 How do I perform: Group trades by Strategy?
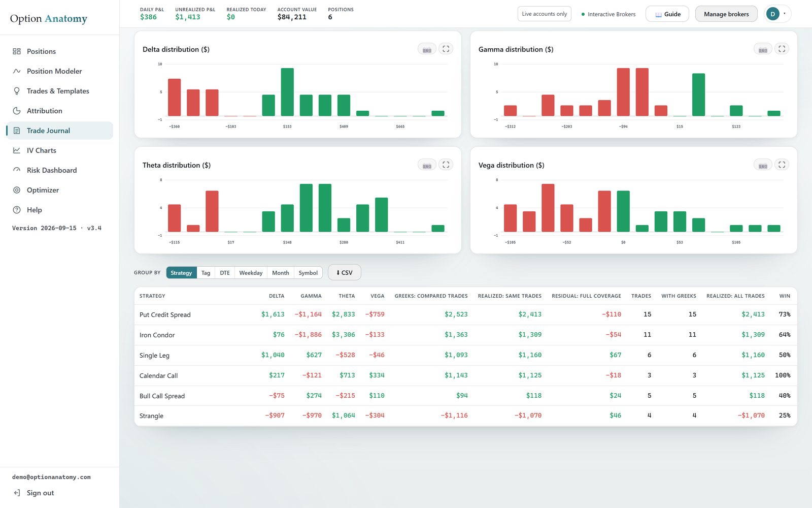pos(181,273)
